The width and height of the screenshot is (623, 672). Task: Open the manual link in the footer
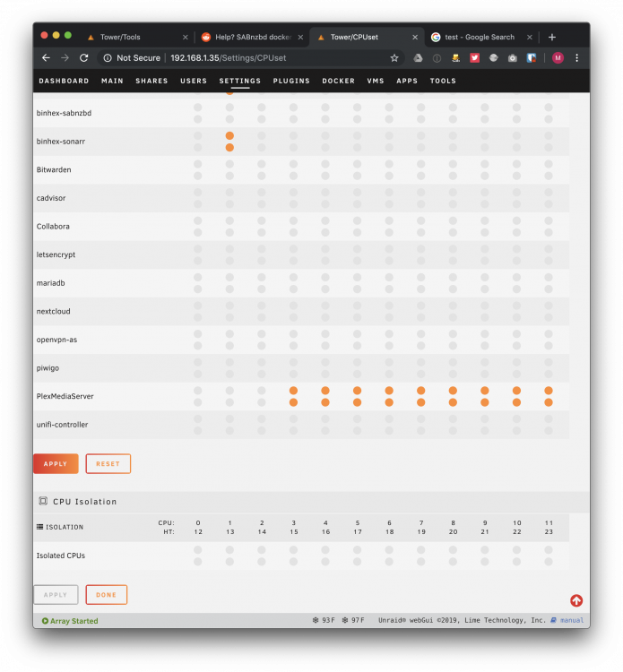(572, 620)
